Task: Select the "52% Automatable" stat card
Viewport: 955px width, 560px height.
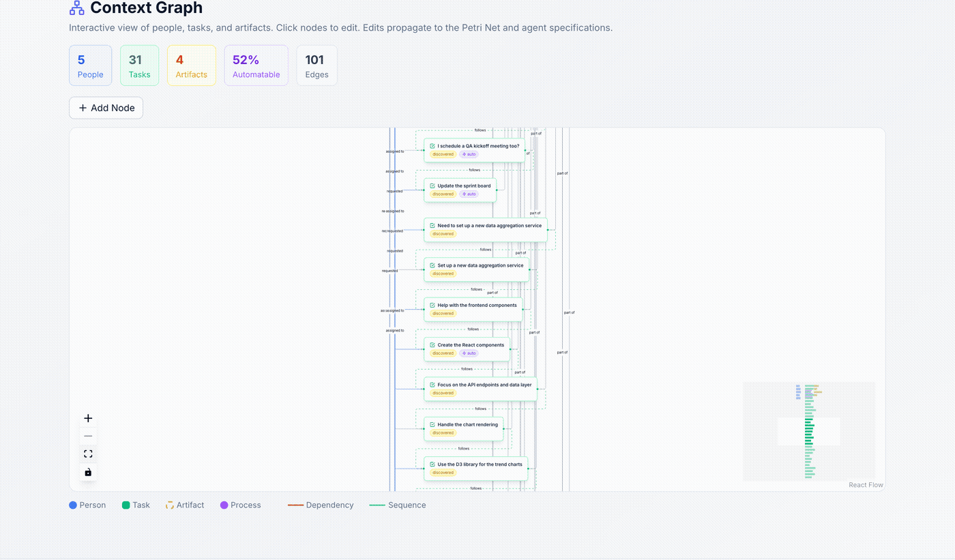Action: (256, 65)
